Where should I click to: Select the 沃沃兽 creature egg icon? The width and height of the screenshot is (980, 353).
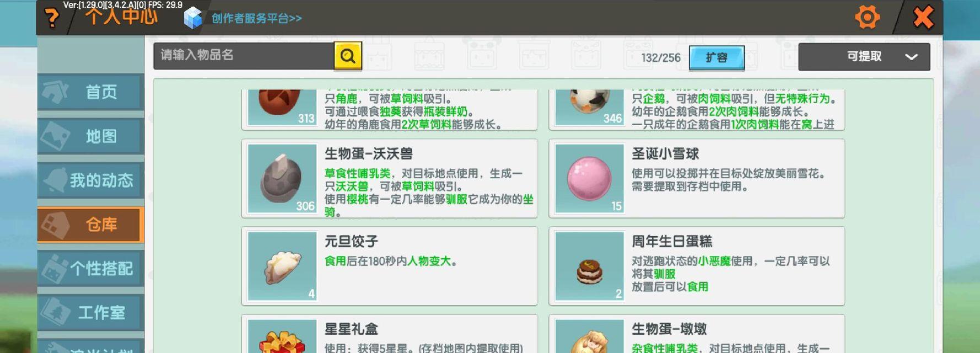pos(282,178)
